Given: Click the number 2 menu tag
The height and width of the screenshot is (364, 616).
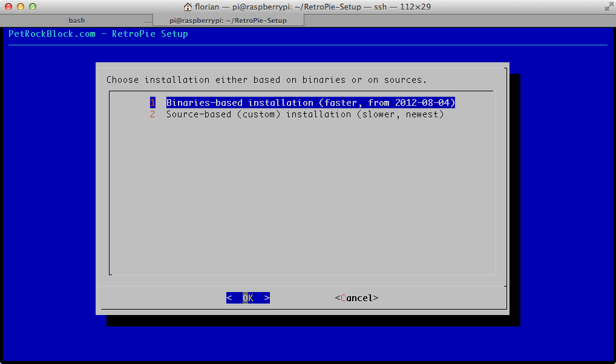Looking at the screenshot, I should 152,114.
